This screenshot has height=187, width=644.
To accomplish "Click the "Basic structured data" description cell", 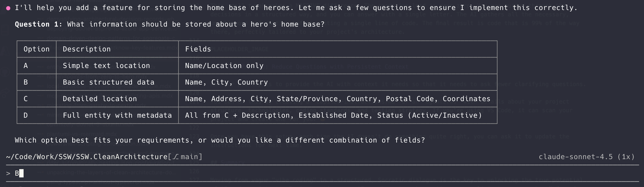I will tap(108, 82).
